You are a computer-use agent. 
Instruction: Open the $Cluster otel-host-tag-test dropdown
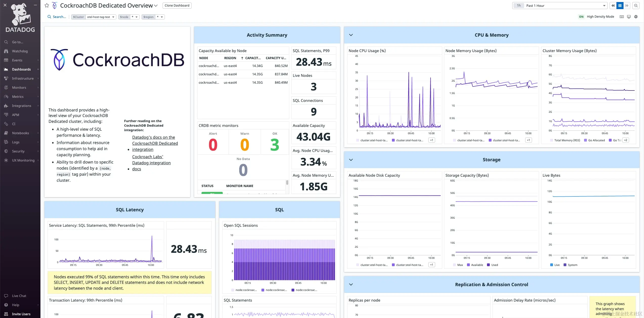tap(93, 17)
